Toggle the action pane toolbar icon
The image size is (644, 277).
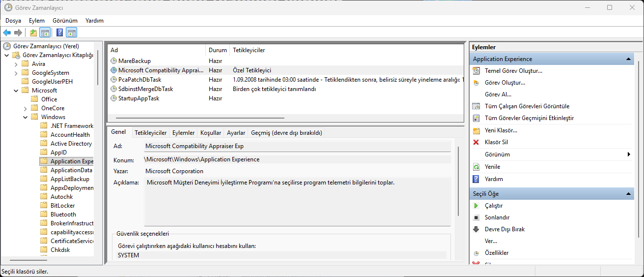click(72, 33)
